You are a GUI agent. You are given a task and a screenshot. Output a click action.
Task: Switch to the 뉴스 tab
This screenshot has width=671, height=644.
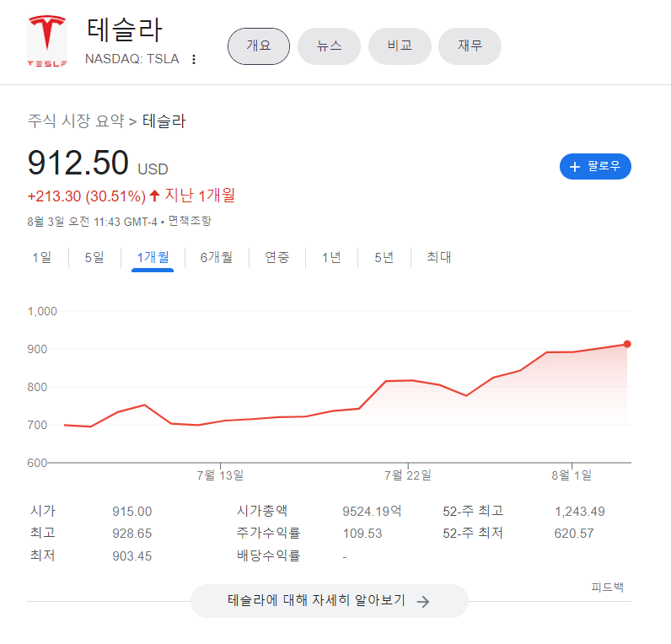[329, 46]
